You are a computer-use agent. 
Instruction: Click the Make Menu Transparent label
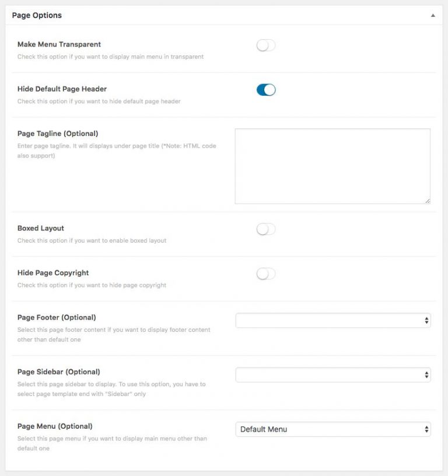(x=58, y=44)
